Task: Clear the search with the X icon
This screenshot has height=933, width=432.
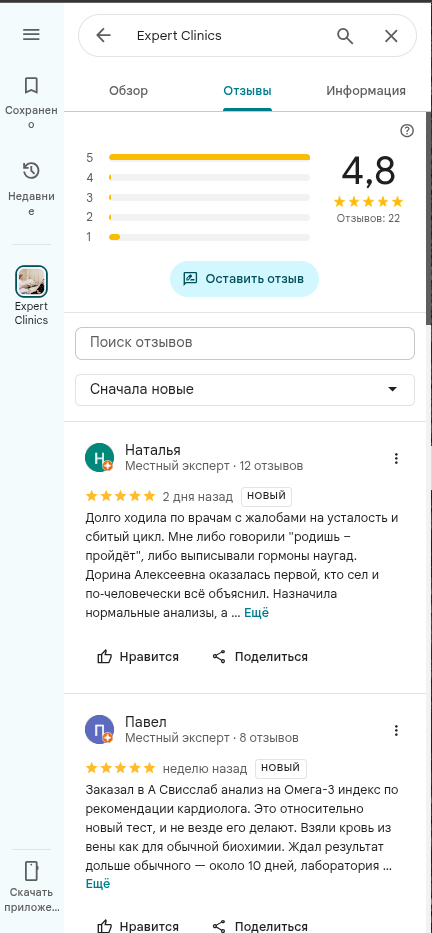Action: (x=391, y=36)
